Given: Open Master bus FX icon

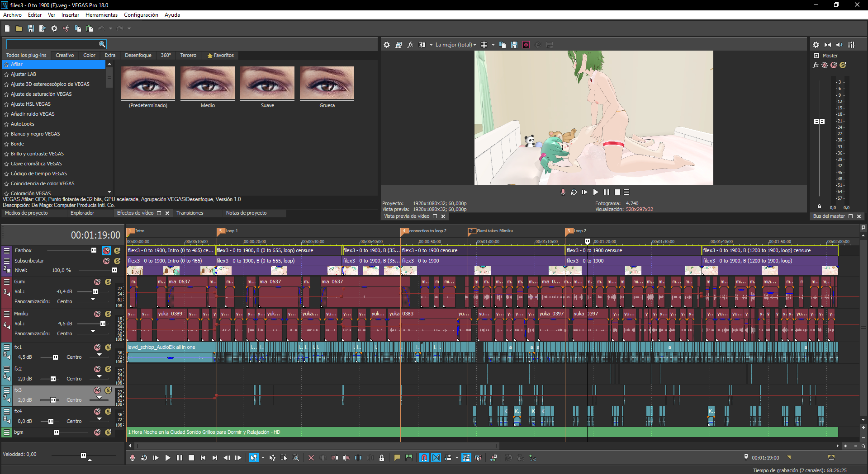Looking at the screenshot, I should click(x=816, y=65).
